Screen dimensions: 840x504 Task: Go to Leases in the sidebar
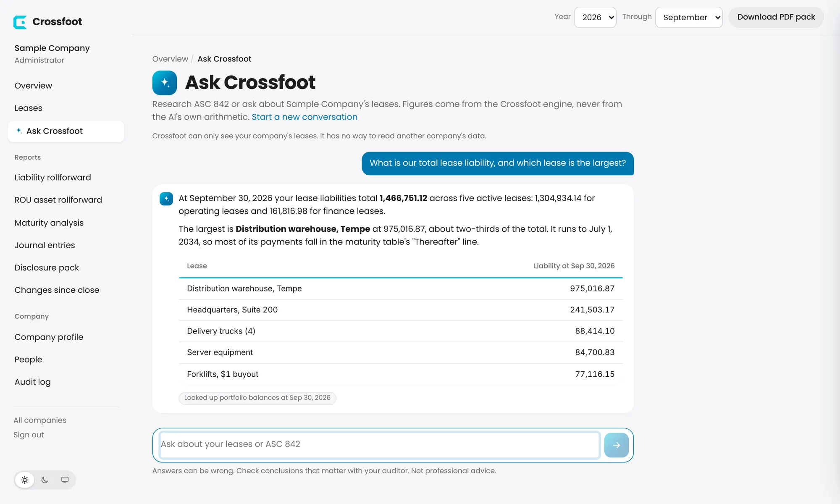click(28, 108)
